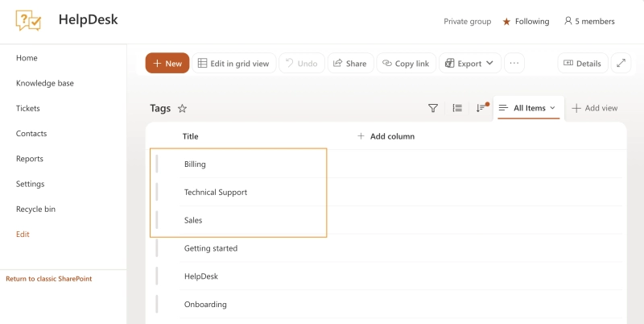This screenshot has width=644, height=324.
Task: Click the Undo button
Action: tap(302, 64)
